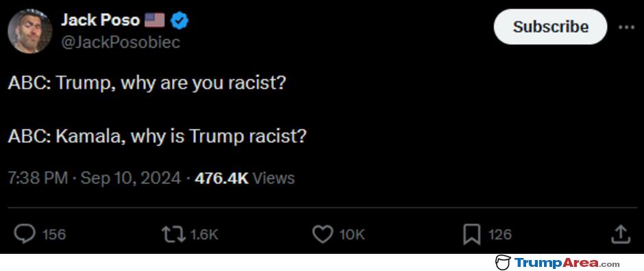Share the post via upload arrow icon
Image resolution: width=644 pixels, height=271 pixels.
[621, 234]
